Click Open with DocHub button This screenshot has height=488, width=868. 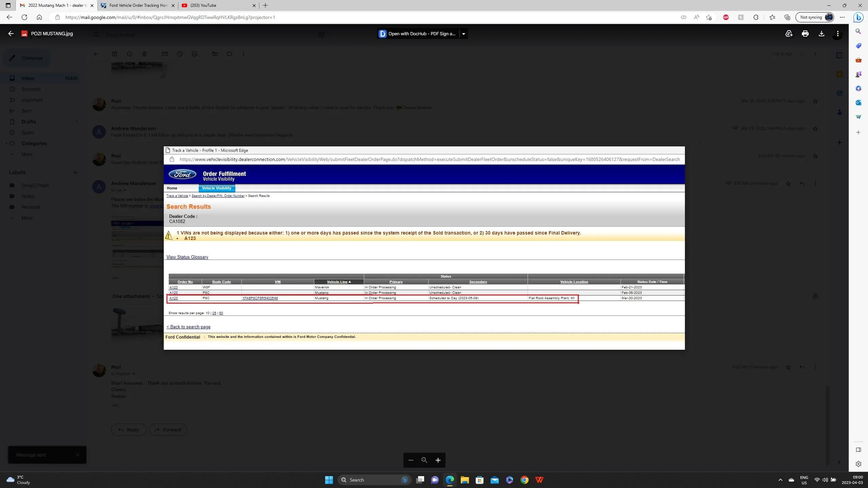pyautogui.click(x=418, y=34)
